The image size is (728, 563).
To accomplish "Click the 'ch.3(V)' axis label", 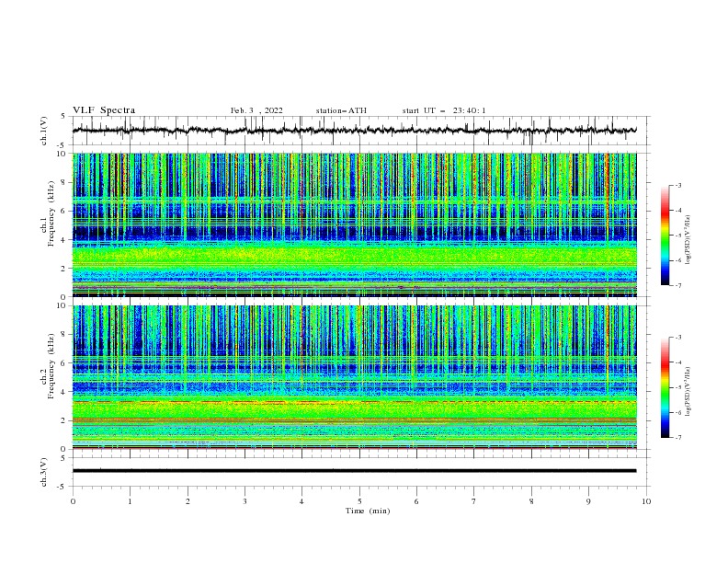I will 44,472.
